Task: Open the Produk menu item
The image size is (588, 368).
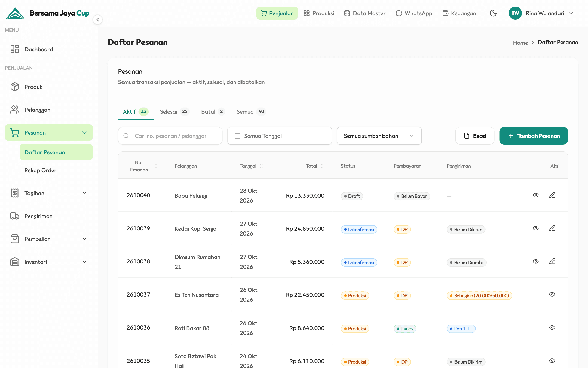Action: (x=49, y=87)
